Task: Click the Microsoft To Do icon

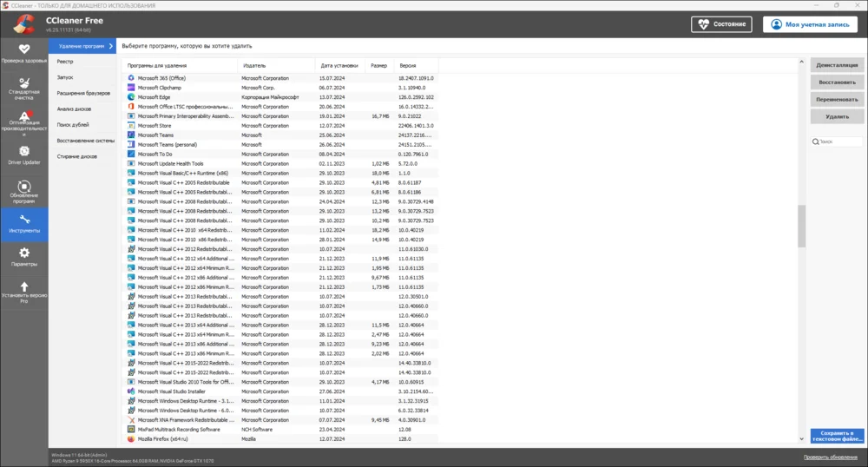Action: tap(131, 154)
